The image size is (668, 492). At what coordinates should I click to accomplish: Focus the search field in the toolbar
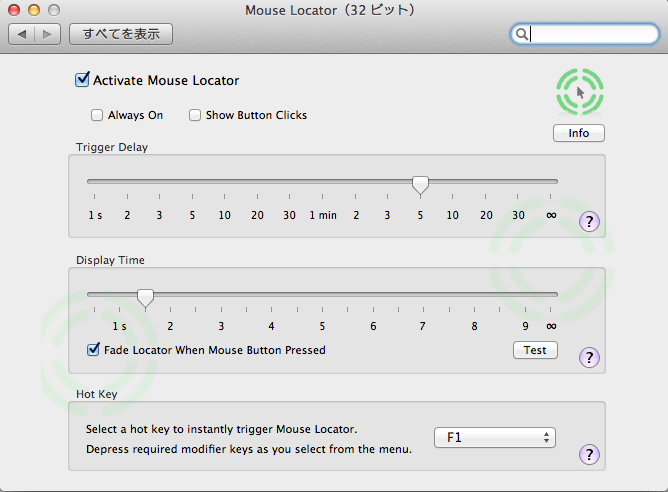click(584, 34)
